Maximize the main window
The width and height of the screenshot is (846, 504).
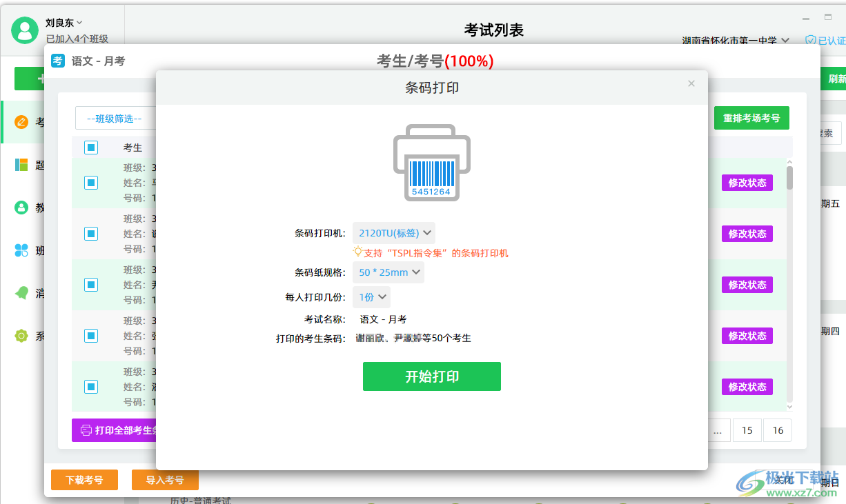click(x=828, y=17)
